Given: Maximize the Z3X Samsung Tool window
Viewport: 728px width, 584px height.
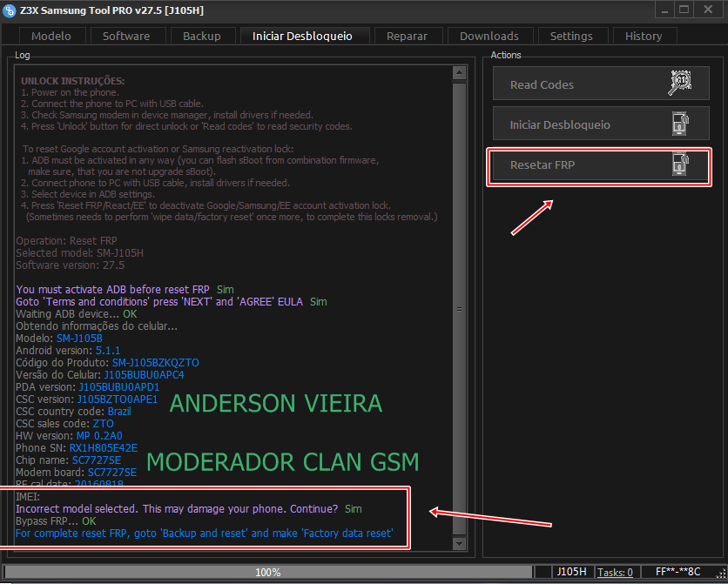Looking at the screenshot, I should [684, 10].
